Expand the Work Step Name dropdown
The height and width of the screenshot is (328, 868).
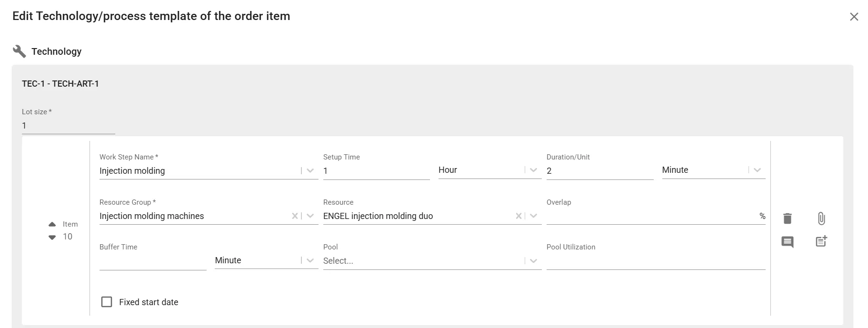coord(310,170)
